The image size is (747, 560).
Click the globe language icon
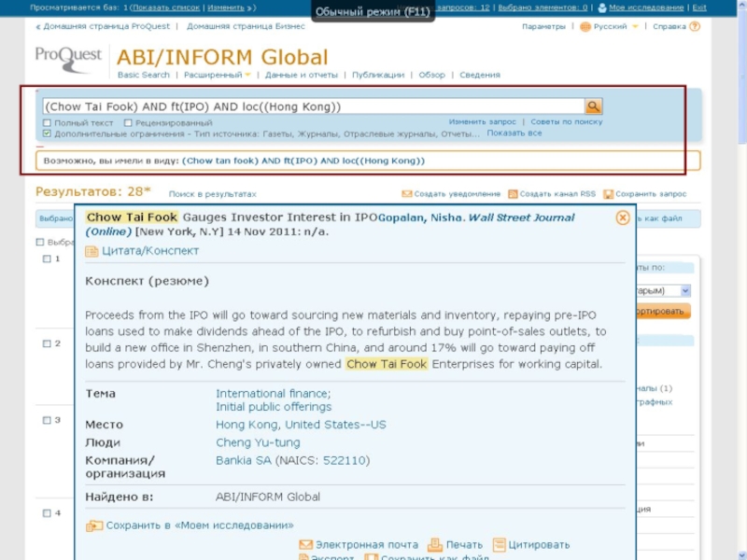pyautogui.click(x=585, y=27)
